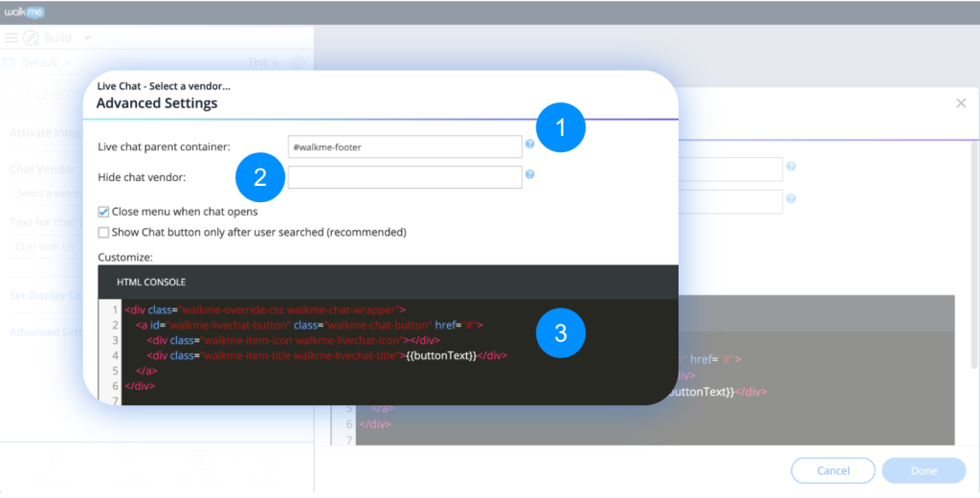Open the gear settings icon near Test
This screenshot has width=980, height=498.
point(298,63)
